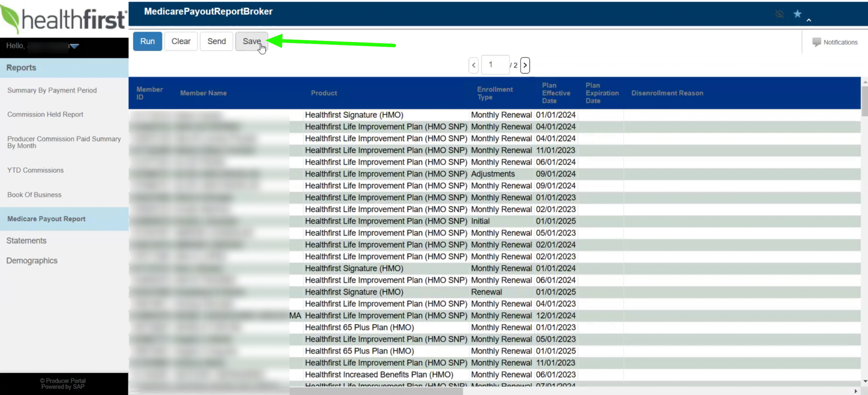The image size is (868, 395).
Task: Click the Run button
Action: click(147, 41)
